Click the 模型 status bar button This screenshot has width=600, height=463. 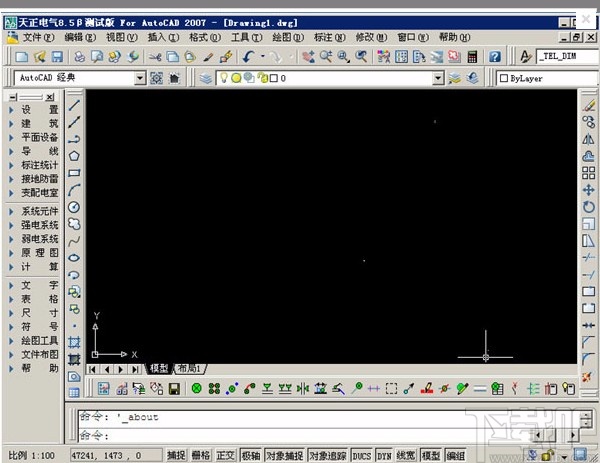click(x=431, y=455)
